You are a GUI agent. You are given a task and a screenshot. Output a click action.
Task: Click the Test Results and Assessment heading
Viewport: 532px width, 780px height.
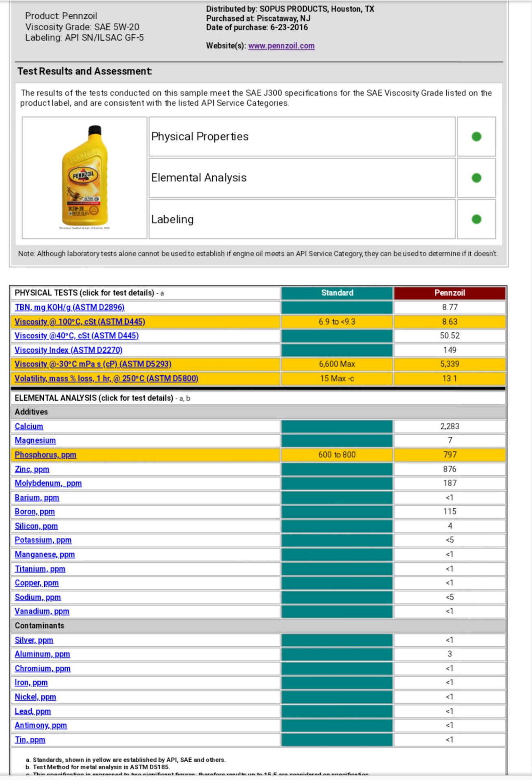(84, 71)
